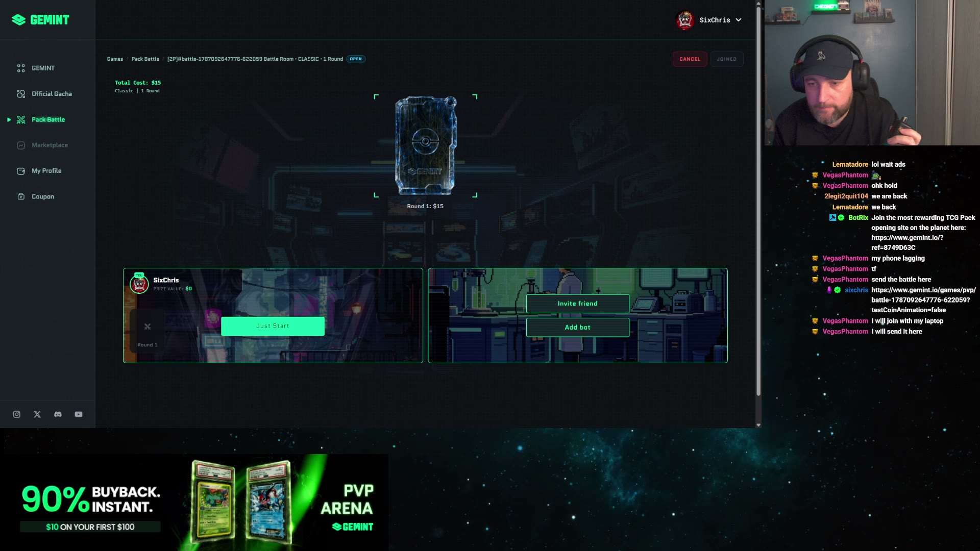This screenshot has width=980, height=551.
Task: Open Official Gacha in the sidebar
Action: [x=52, y=94]
